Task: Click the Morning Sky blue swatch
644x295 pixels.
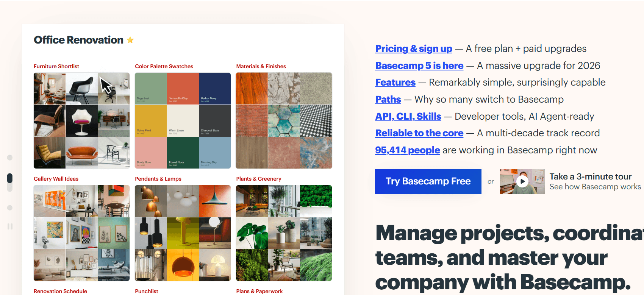Action: (215, 153)
